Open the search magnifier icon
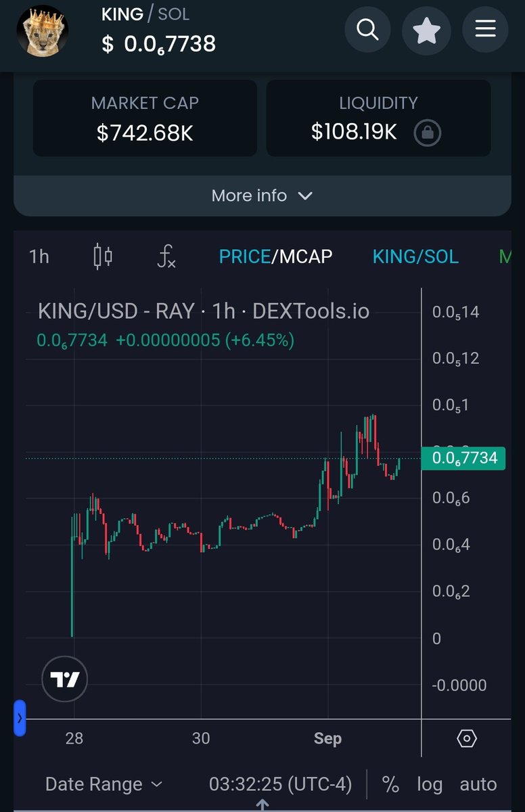The image size is (525, 812). click(367, 30)
